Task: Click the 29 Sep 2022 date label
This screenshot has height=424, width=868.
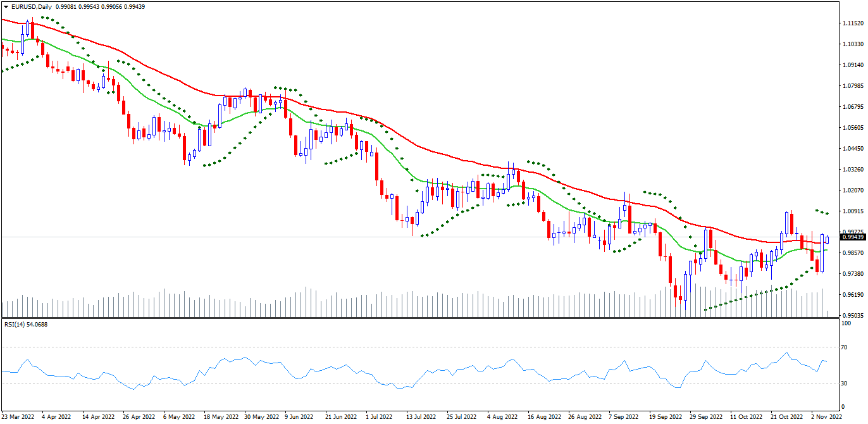Action: (707, 417)
